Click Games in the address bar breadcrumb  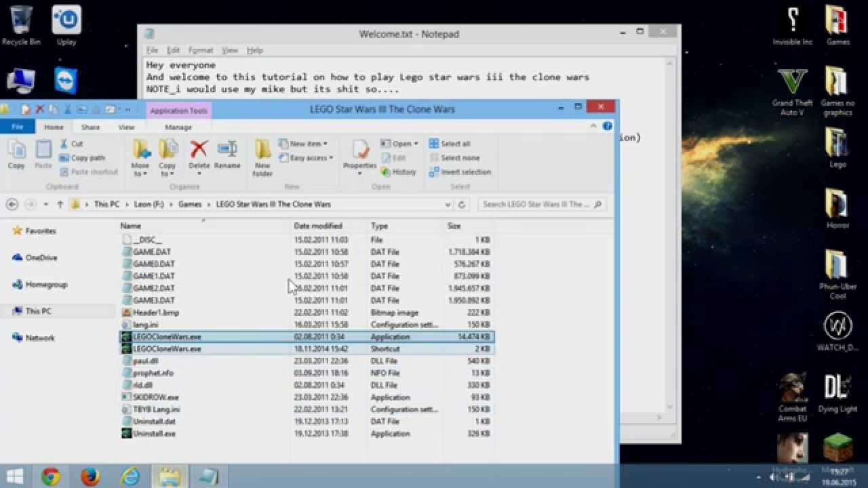coord(190,204)
